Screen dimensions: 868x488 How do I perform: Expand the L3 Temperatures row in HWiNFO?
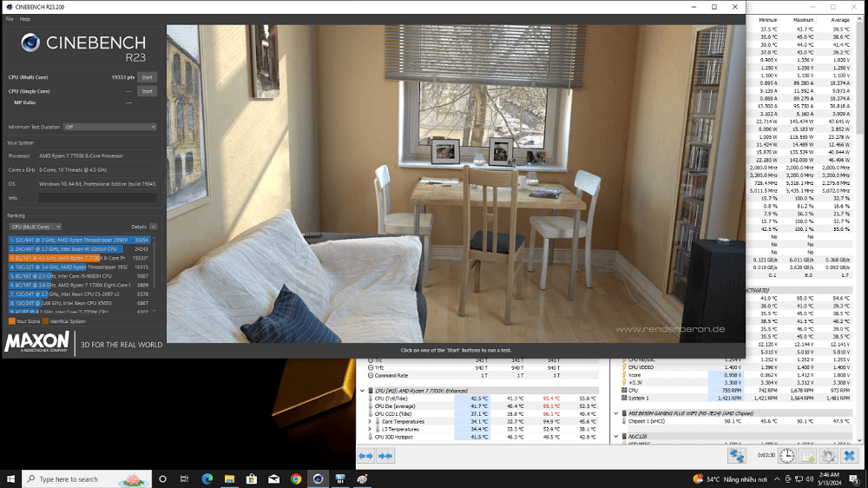pyautogui.click(x=370, y=429)
